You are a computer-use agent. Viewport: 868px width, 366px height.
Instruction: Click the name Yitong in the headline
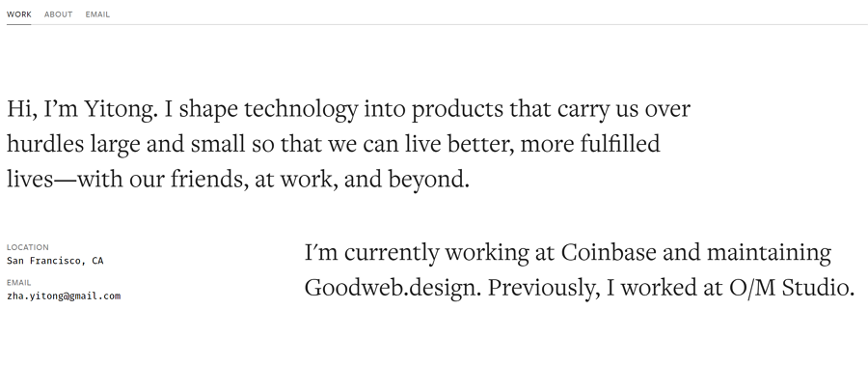pos(121,109)
